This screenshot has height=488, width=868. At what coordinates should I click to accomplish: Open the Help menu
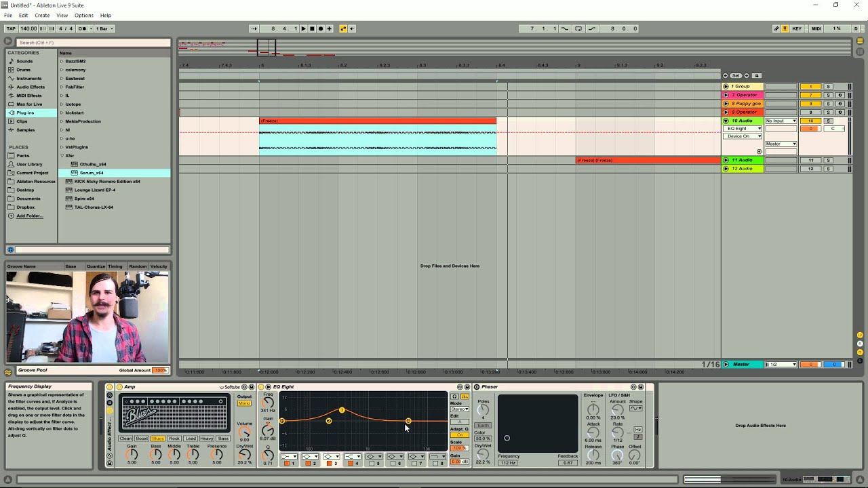pos(106,15)
